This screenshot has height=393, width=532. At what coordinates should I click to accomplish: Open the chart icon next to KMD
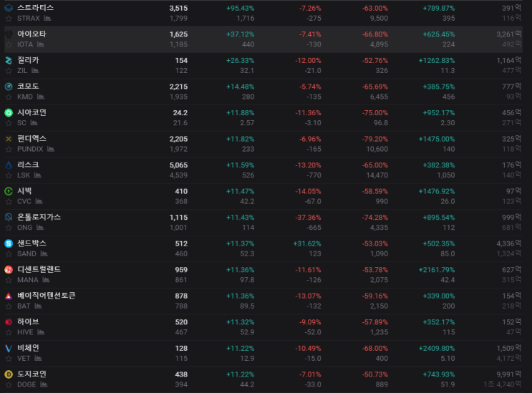41,97
